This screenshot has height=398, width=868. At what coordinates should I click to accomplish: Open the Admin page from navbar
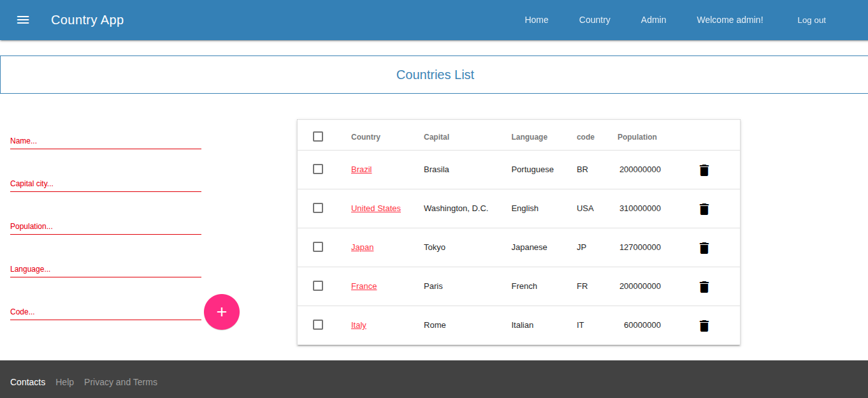tap(653, 20)
